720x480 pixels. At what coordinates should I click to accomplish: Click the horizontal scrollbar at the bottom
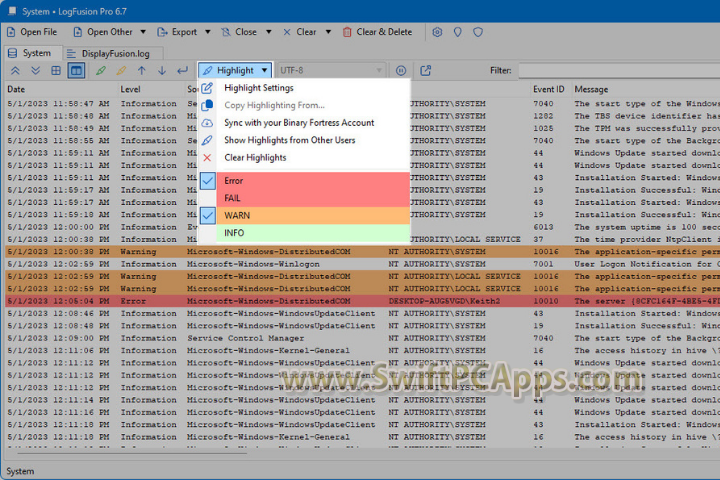[132, 453]
